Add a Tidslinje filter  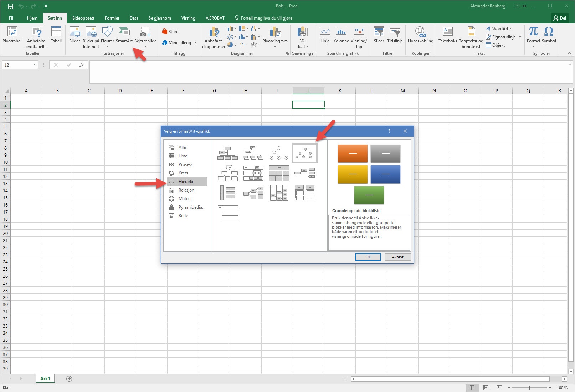395,35
